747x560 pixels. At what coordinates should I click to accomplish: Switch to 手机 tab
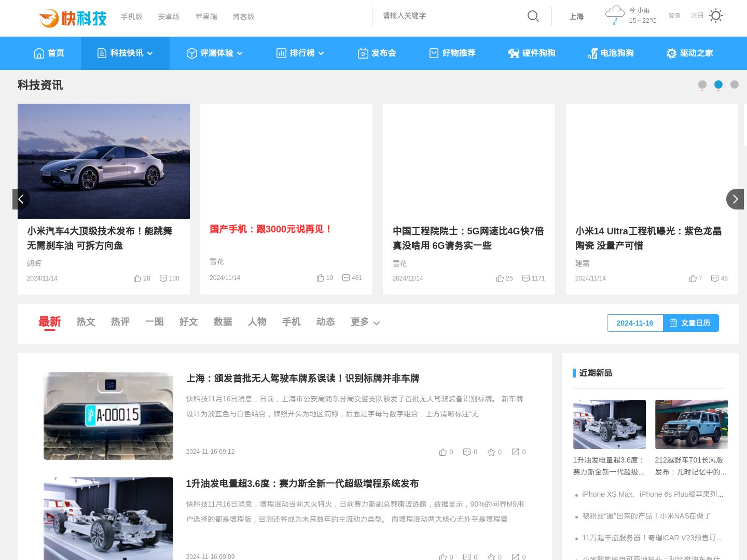[292, 322]
